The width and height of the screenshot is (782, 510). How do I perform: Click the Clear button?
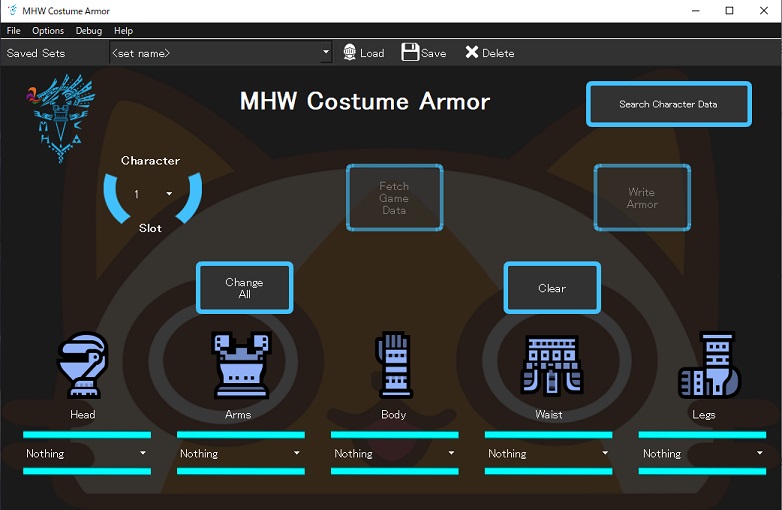[x=552, y=288]
